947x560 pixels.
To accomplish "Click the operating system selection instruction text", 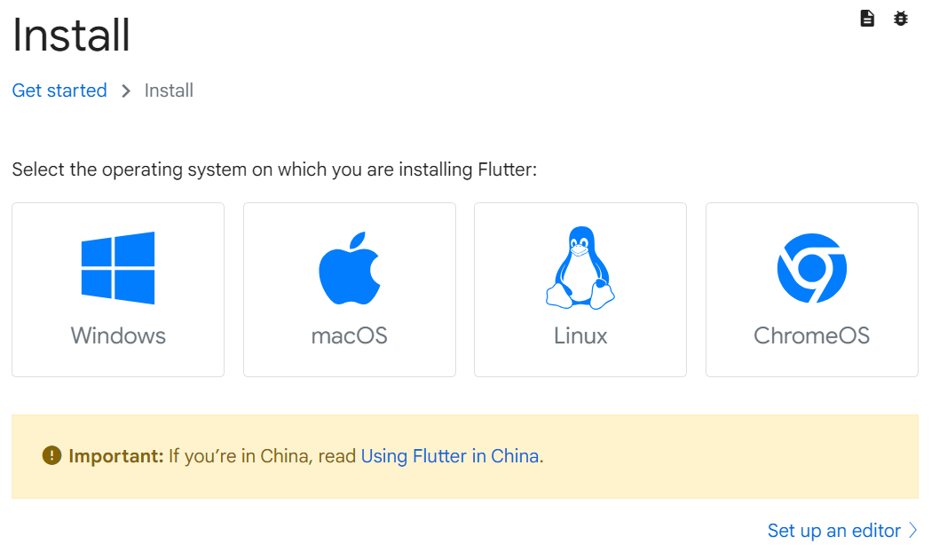I will click(x=274, y=170).
